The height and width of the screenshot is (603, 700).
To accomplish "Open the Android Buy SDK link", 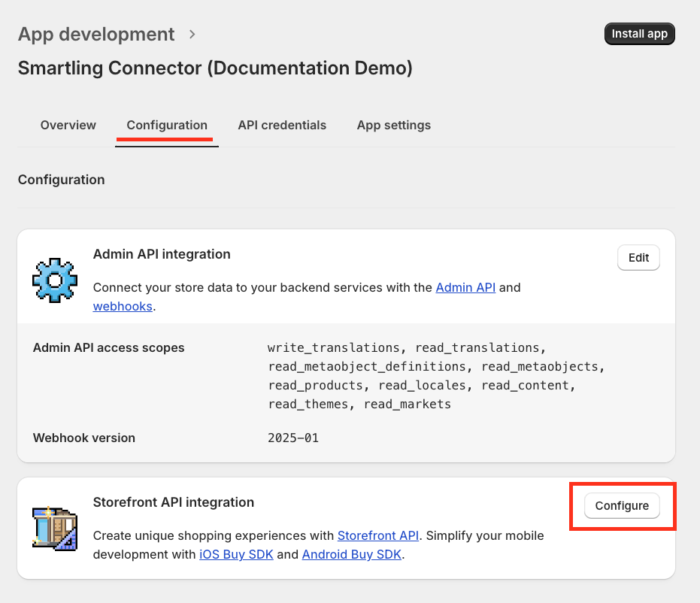I will click(x=352, y=554).
